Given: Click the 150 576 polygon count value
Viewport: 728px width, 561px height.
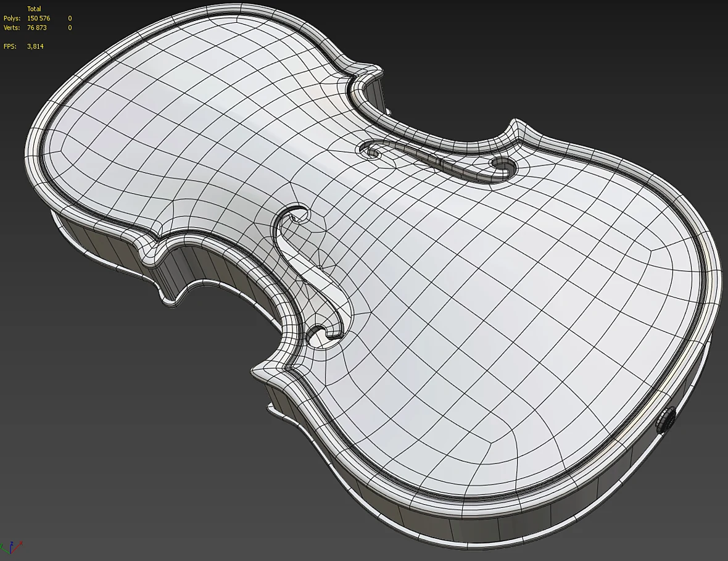Looking at the screenshot, I should click(x=38, y=18).
